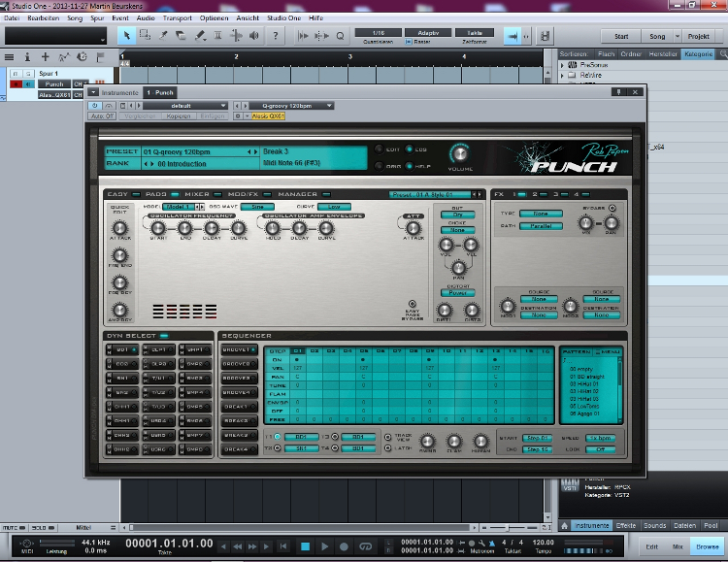Screen dimensions: 728x562
Task: Select the Range selection tool
Action: (x=145, y=36)
